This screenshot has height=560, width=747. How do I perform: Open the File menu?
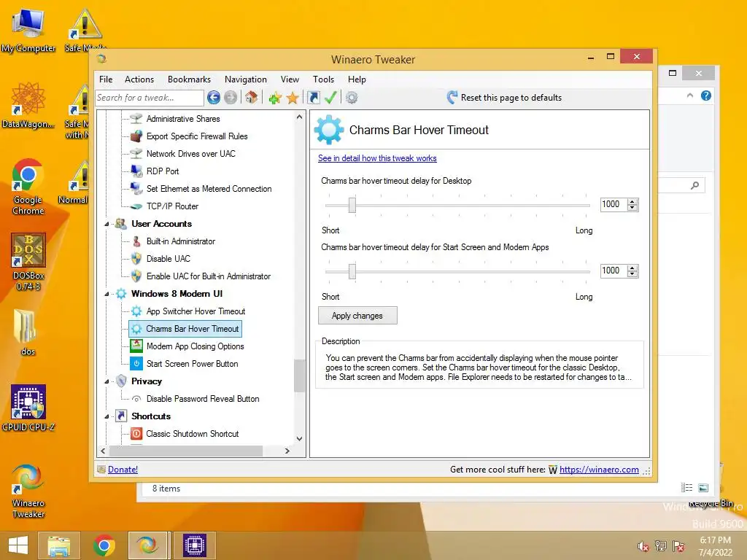[x=106, y=79]
